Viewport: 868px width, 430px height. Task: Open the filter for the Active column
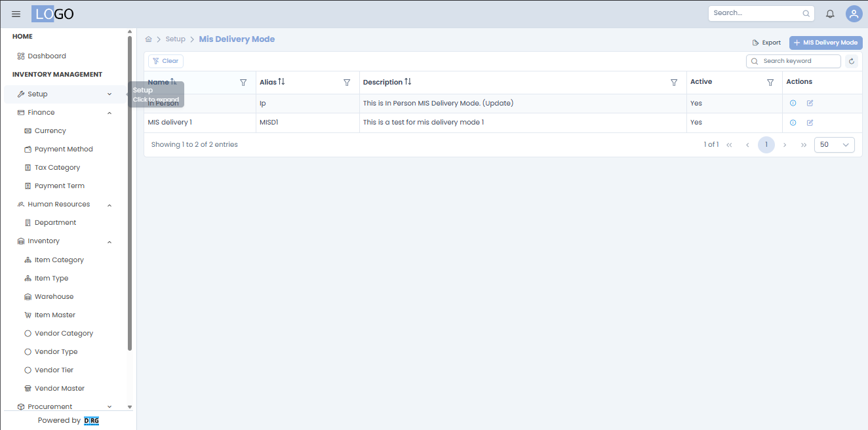tap(770, 82)
